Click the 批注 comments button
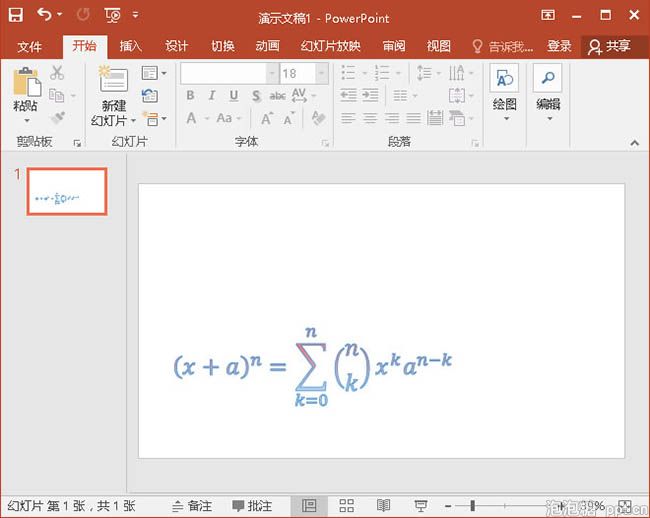650x518 pixels. (252, 506)
